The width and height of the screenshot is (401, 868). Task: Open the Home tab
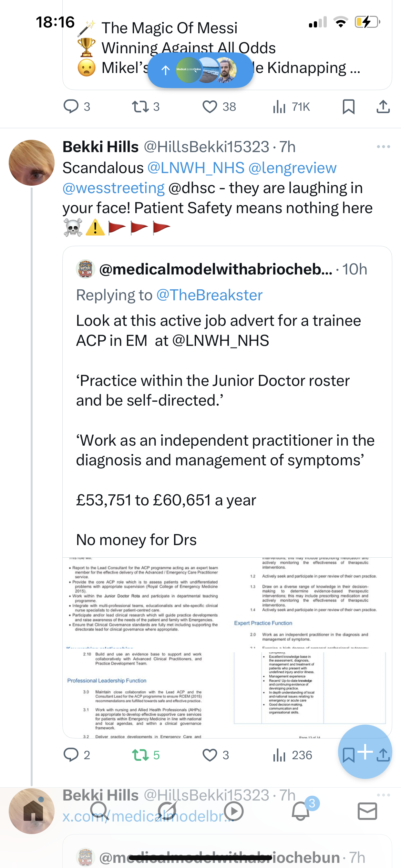coord(33,811)
